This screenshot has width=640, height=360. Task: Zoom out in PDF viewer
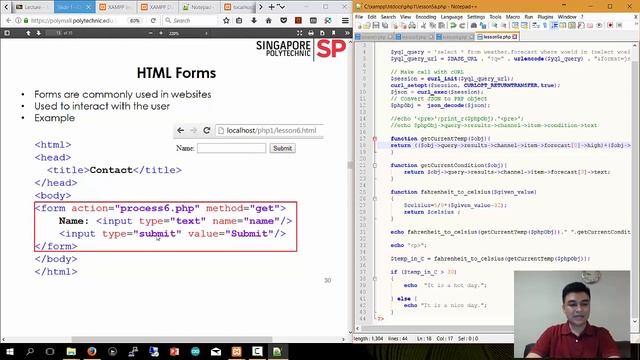150,33
